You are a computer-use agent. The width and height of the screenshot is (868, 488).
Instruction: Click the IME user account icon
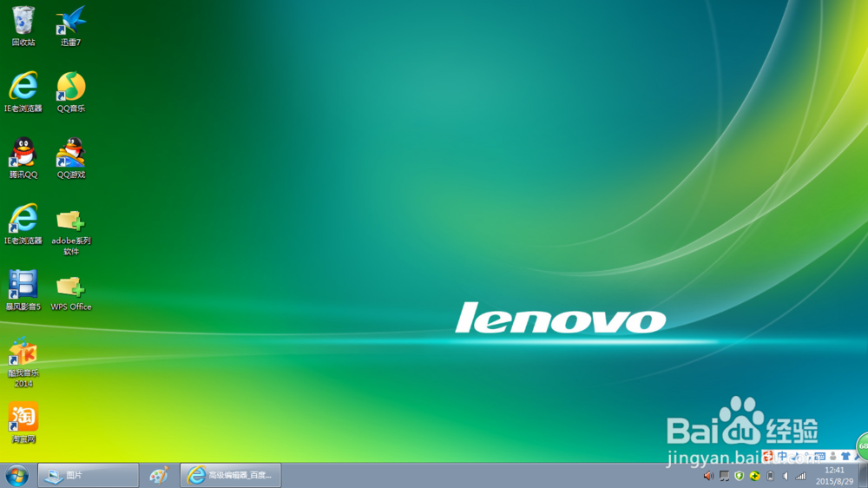[x=833, y=457]
